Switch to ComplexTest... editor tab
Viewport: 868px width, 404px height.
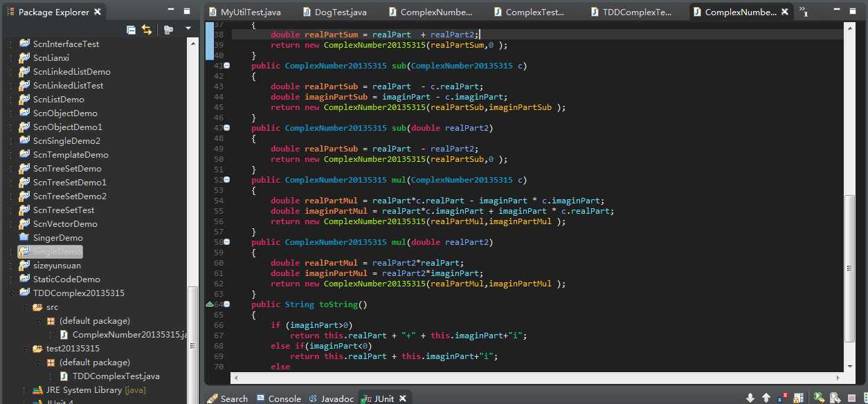[529, 12]
